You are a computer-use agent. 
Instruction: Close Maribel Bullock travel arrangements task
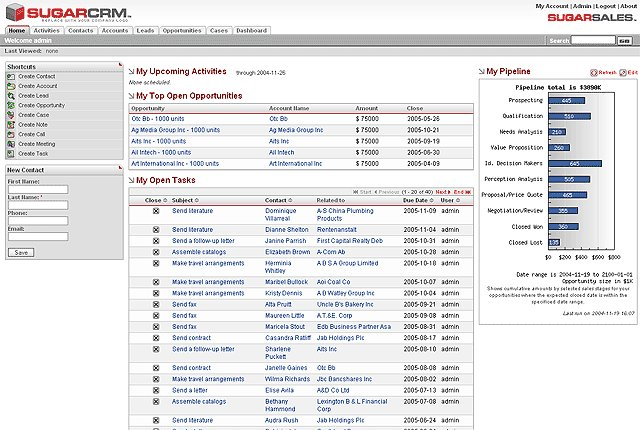coord(156,282)
